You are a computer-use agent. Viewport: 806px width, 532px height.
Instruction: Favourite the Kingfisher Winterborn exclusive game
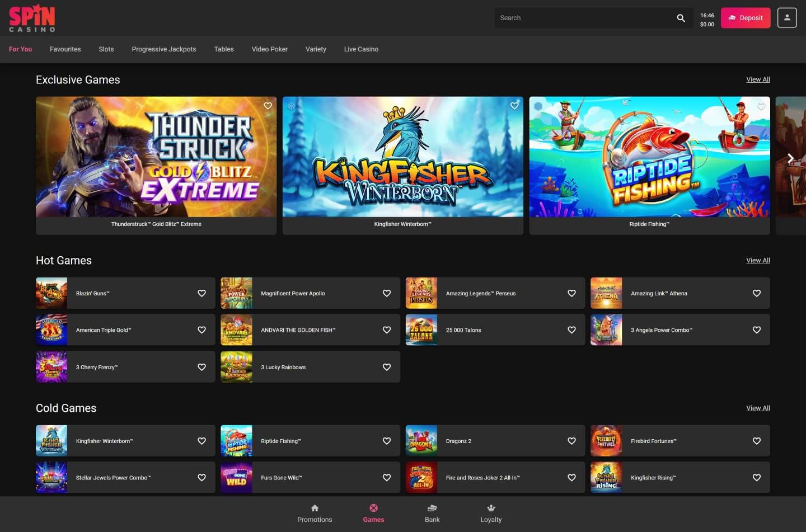[514, 106]
